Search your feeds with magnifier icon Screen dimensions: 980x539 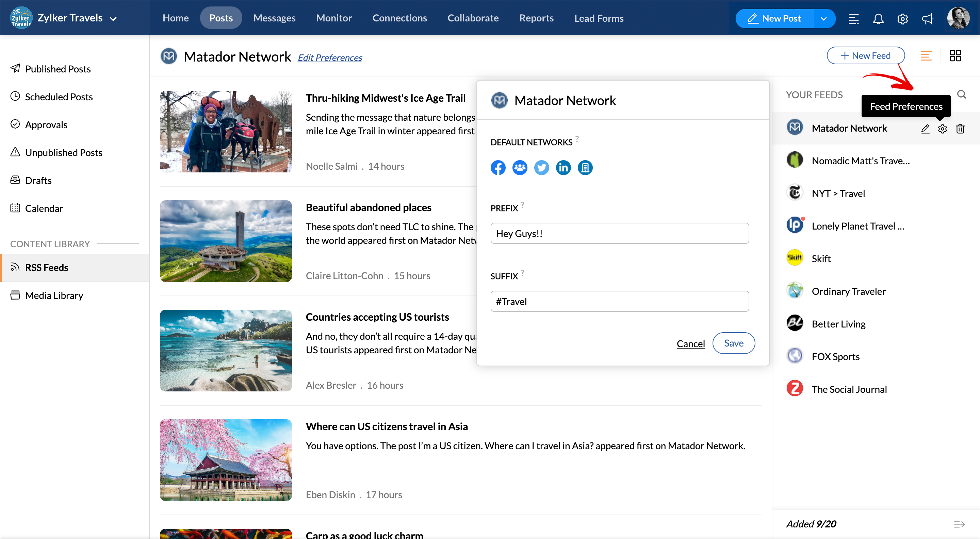pos(961,94)
